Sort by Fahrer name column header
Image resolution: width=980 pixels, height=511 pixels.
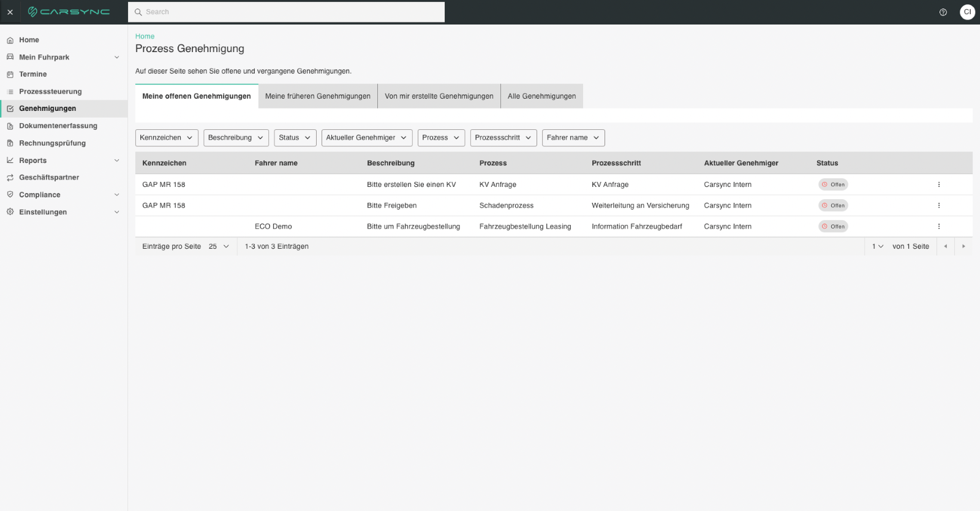tap(276, 163)
